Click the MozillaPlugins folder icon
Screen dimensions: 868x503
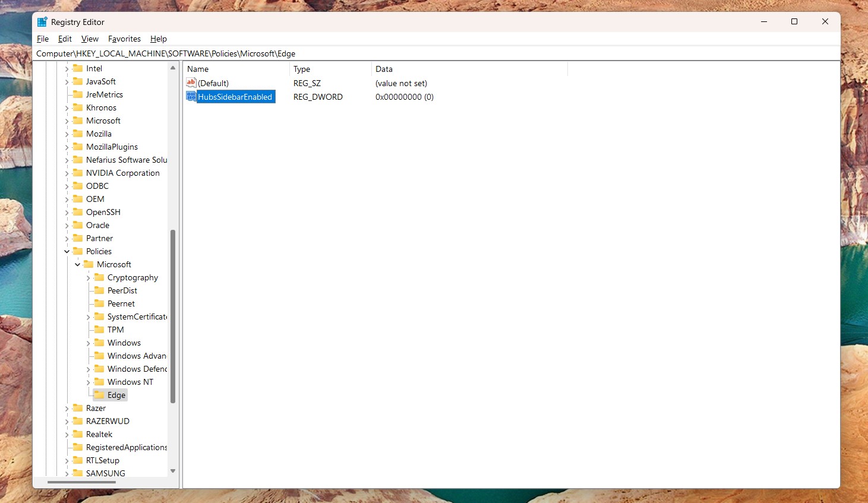click(x=78, y=147)
